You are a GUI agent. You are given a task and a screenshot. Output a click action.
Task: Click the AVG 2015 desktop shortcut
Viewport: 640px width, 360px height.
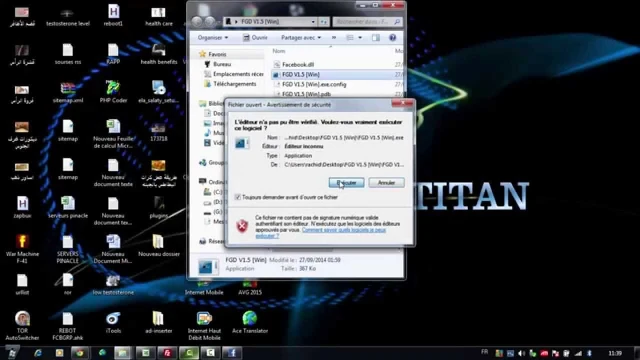pos(250,288)
